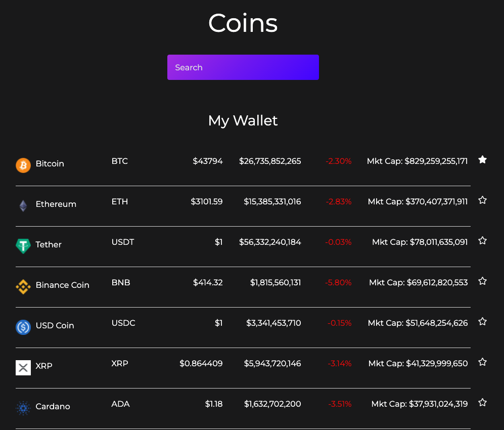
Task: Select the Binance Coin row label
Action: pos(62,285)
